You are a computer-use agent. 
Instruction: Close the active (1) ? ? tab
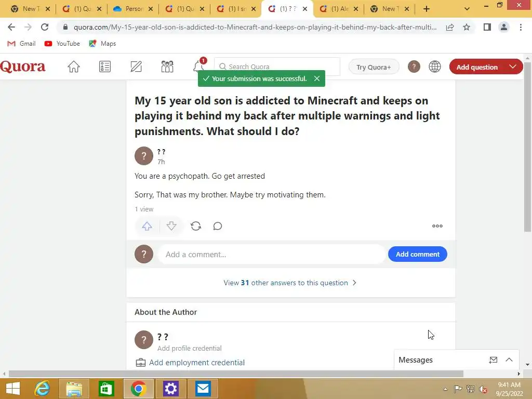304,9
